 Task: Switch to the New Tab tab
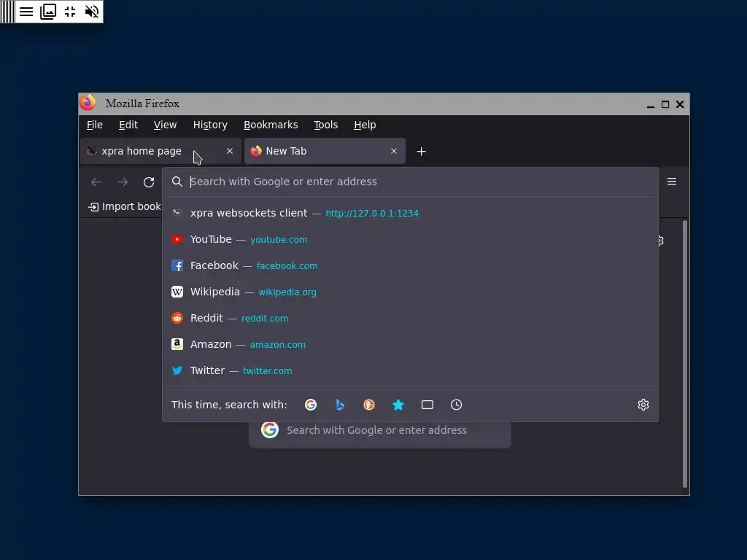(x=325, y=151)
